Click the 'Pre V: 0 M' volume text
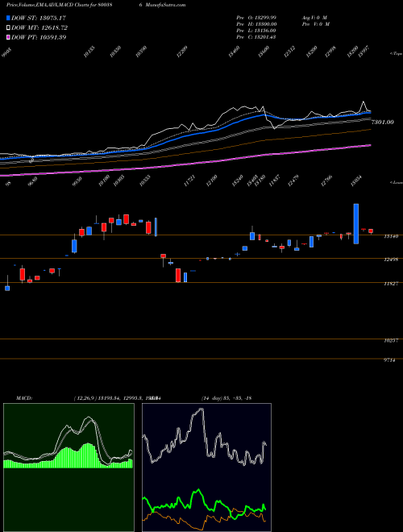Screen dimensions: 403x532 pos(315,24)
